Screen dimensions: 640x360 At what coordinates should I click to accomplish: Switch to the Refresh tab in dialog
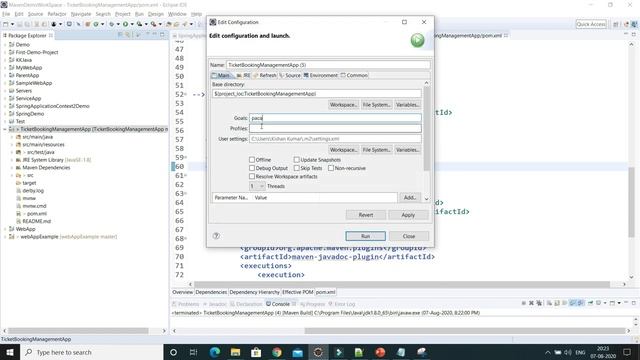(264, 76)
